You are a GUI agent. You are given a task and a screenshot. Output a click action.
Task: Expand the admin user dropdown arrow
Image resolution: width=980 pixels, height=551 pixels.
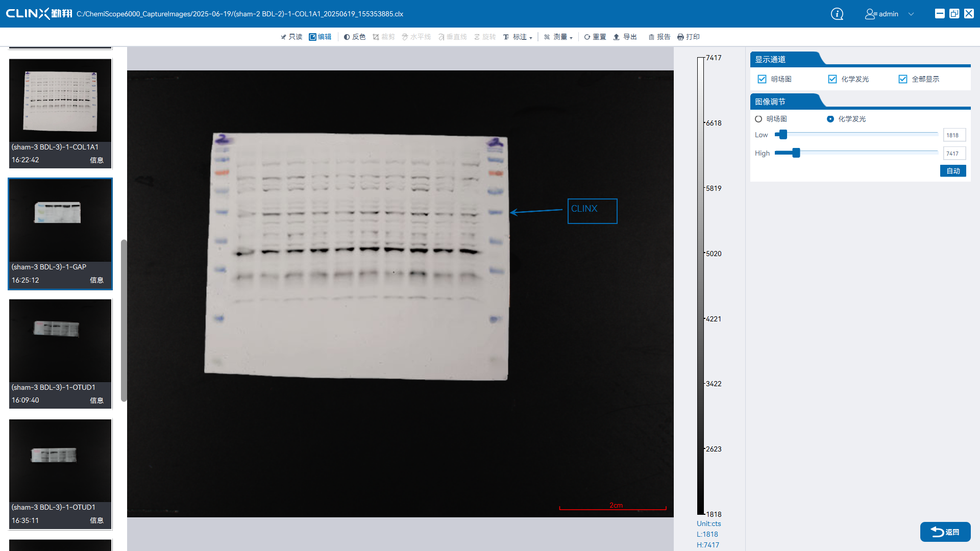pos(911,14)
